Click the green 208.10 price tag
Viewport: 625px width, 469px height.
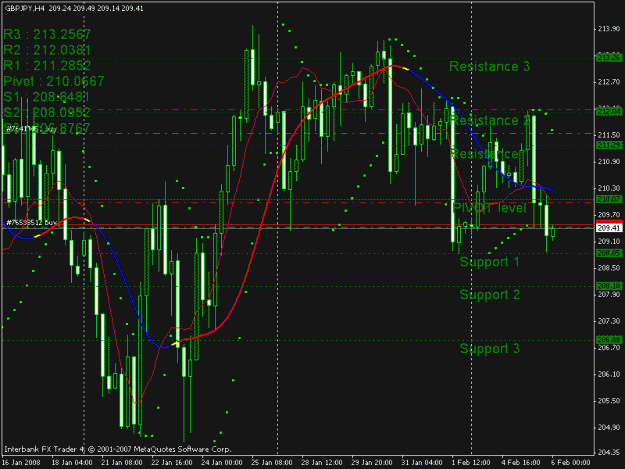[x=609, y=286]
